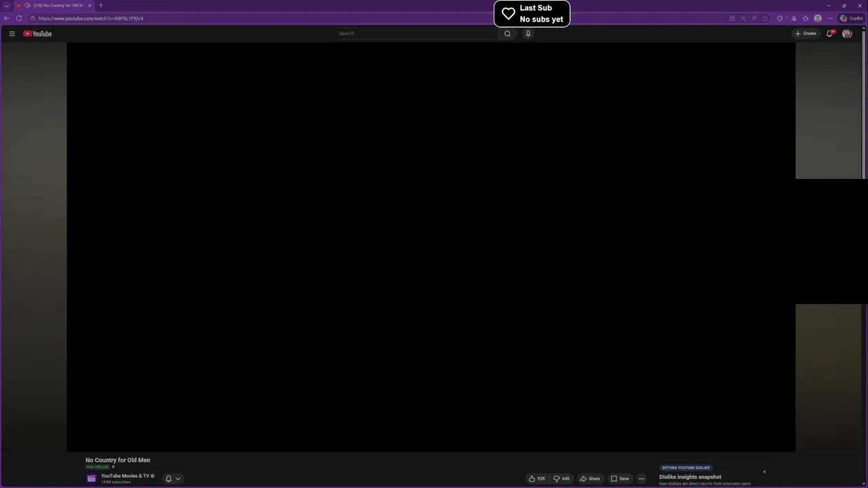Click the video title No Country for Old Men

click(x=118, y=460)
